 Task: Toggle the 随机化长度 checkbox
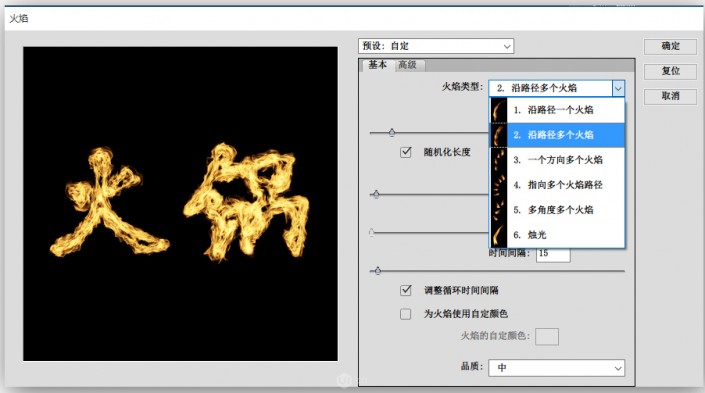[406, 152]
